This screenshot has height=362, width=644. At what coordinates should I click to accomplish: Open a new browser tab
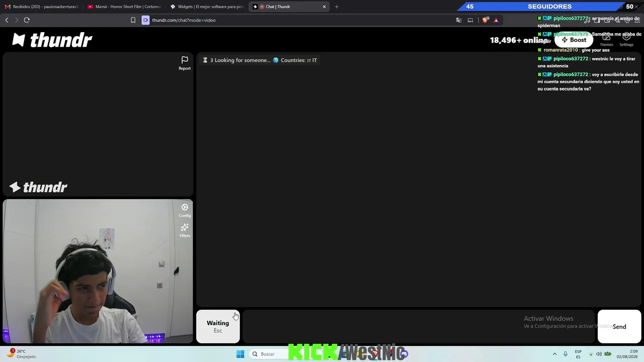[x=337, y=7]
